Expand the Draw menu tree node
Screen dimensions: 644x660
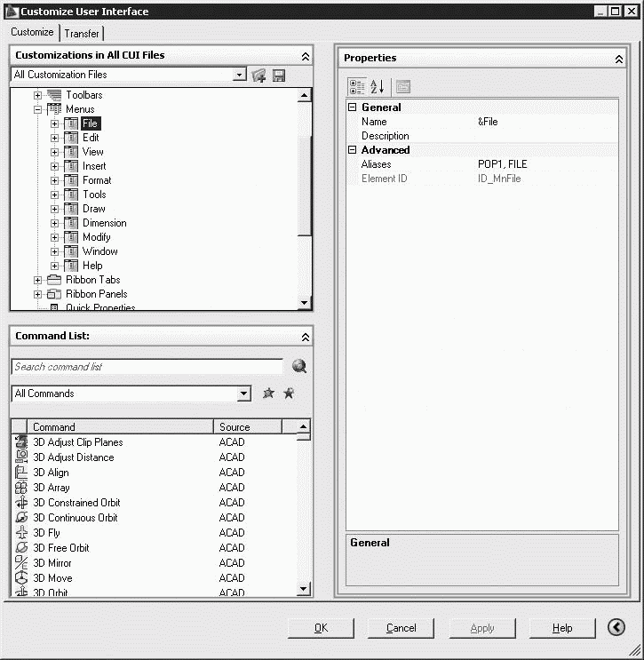coord(54,209)
